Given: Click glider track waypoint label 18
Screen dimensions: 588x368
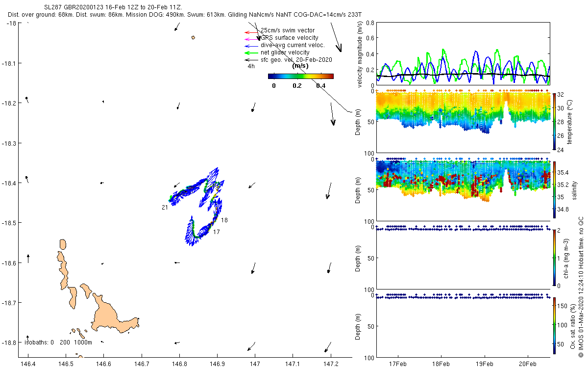Looking at the screenshot, I should [224, 220].
